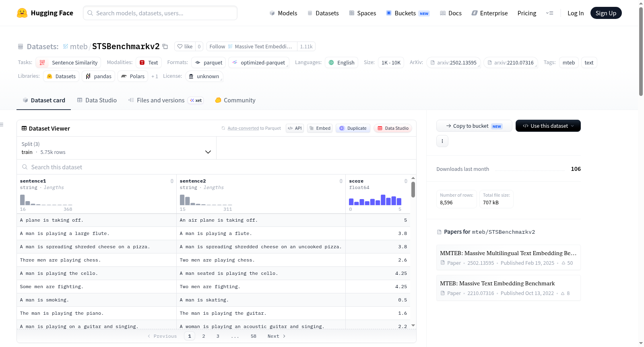Click the Log In link
This screenshot has width=644, height=347.
576,13
